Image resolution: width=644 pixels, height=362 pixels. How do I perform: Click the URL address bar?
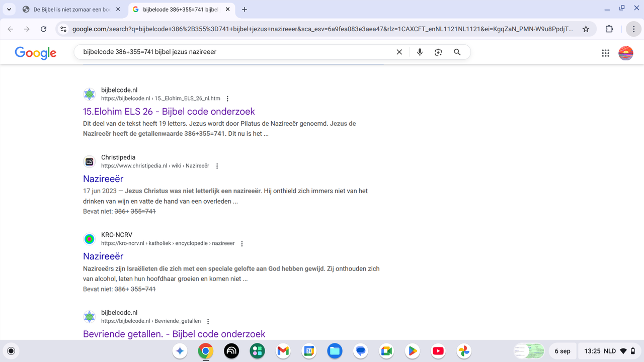322,29
